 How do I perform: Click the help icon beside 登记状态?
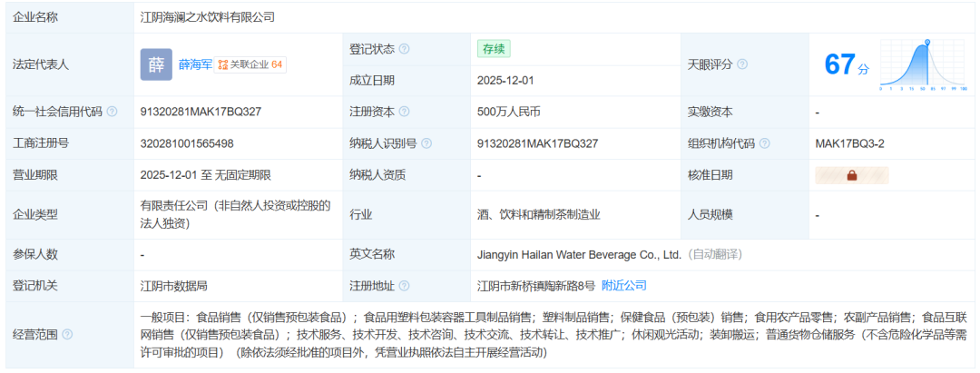pos(404,49)
